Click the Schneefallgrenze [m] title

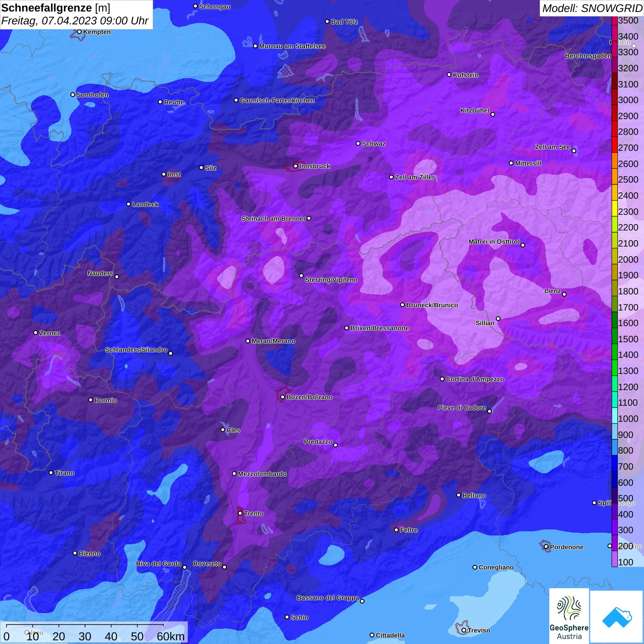pyautogui.click(x=56, y=8)
